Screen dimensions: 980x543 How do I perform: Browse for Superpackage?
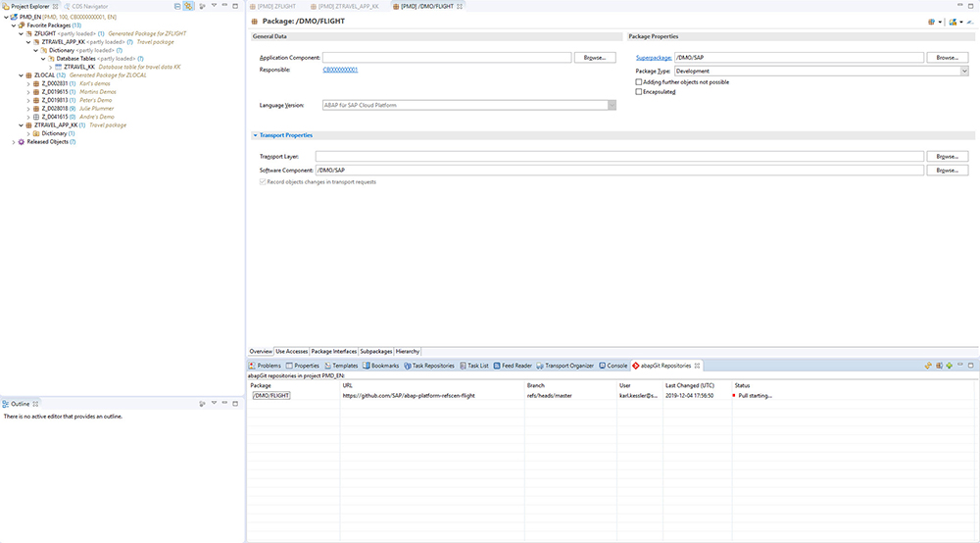(x=947, y=58)
